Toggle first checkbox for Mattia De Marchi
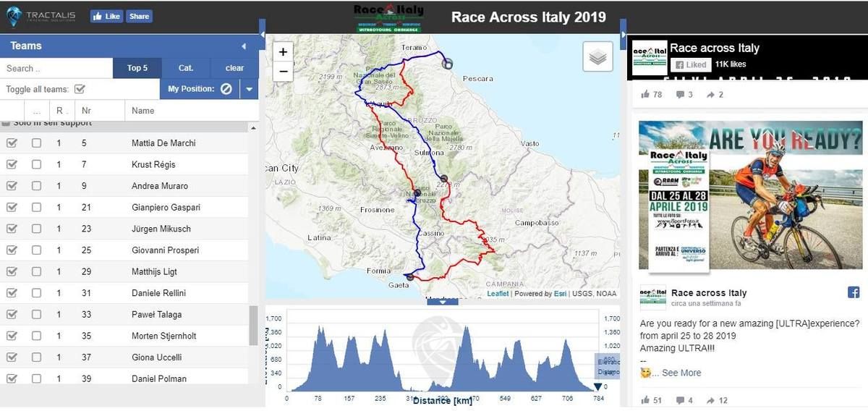 tap(12, 143)
